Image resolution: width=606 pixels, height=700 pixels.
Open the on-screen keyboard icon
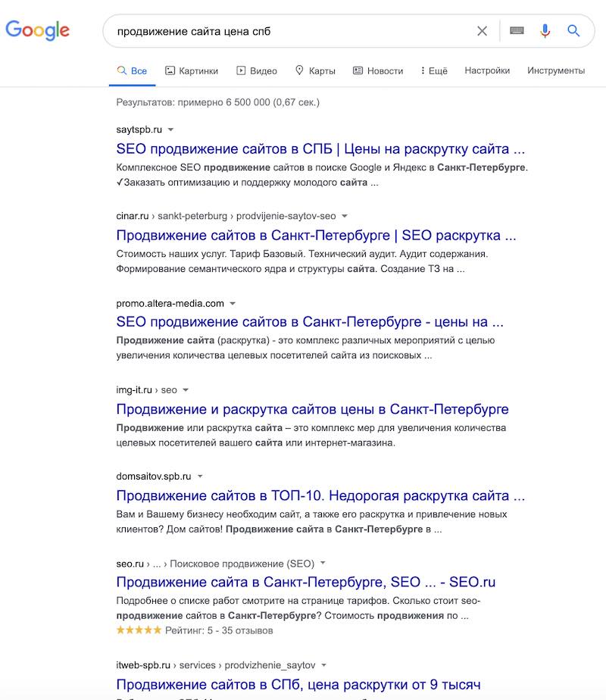517,31
